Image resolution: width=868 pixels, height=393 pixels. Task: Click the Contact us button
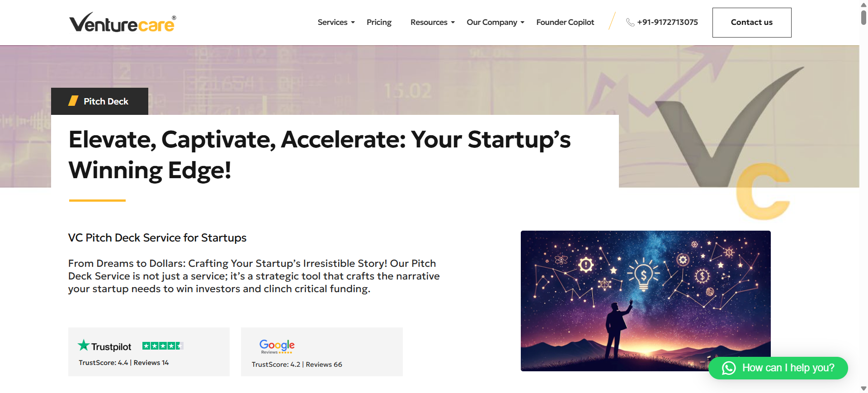pyautogui.click(x=751, y=22)
